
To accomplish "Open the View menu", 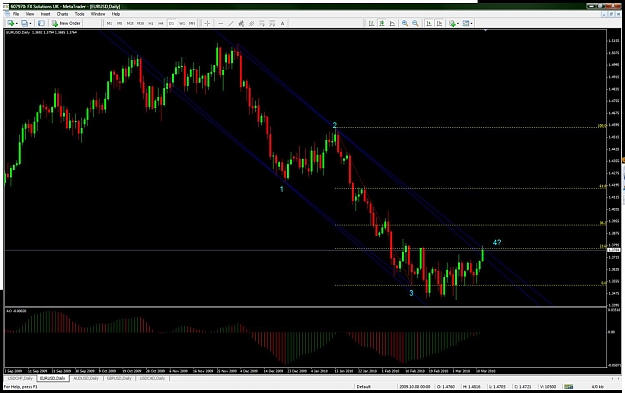I will (30, 14).
